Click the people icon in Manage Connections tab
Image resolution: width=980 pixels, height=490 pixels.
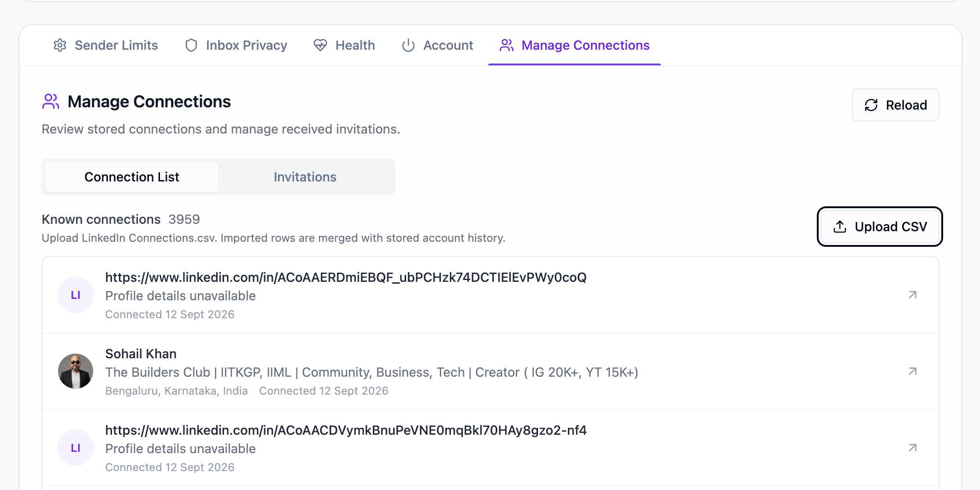[x=507, y=45]
